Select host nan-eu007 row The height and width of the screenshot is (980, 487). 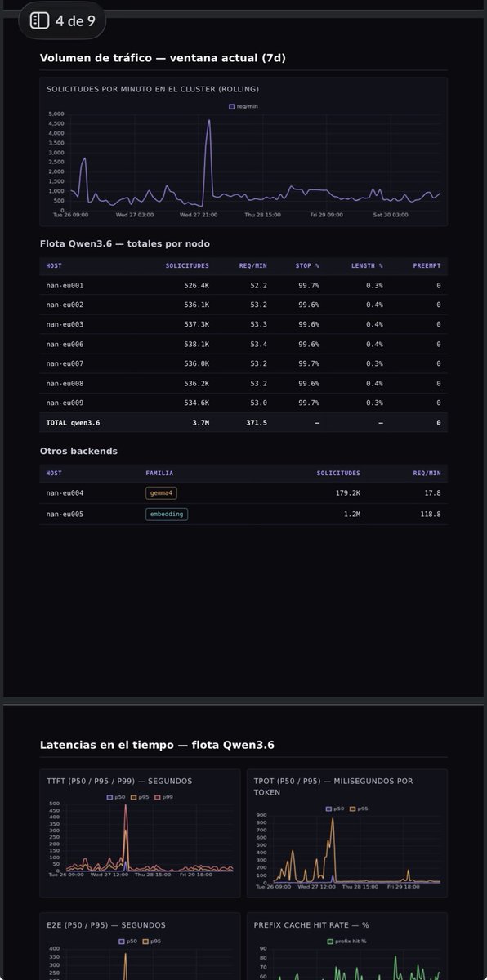(x=243, y=364)
